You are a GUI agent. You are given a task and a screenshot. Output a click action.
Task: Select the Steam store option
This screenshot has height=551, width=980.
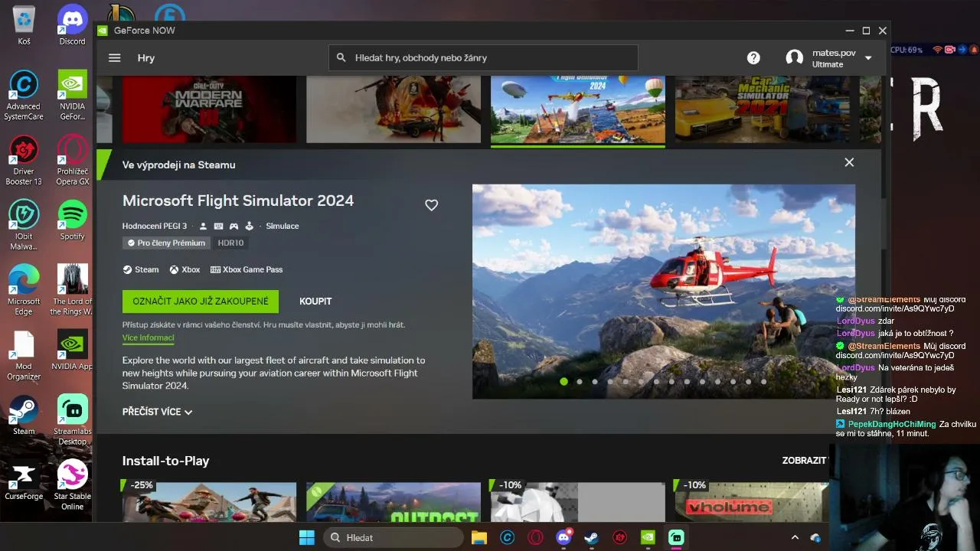point(141,269)
